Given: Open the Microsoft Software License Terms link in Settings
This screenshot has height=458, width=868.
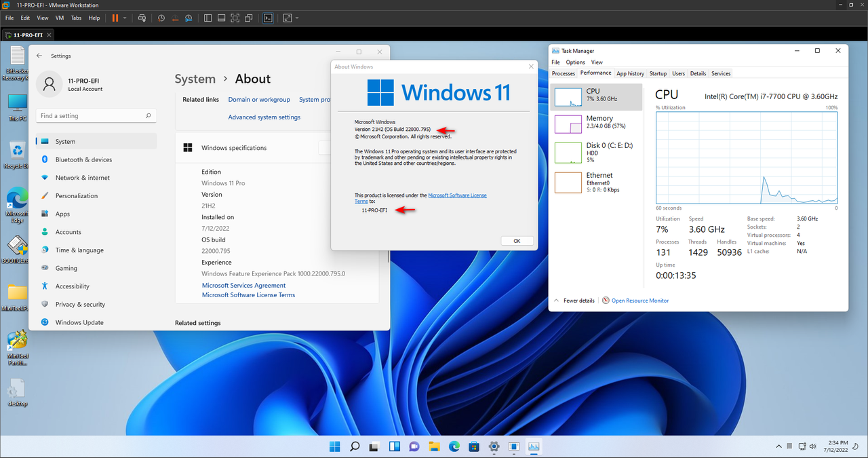Looking at the screenshot, I should [248, 295].
